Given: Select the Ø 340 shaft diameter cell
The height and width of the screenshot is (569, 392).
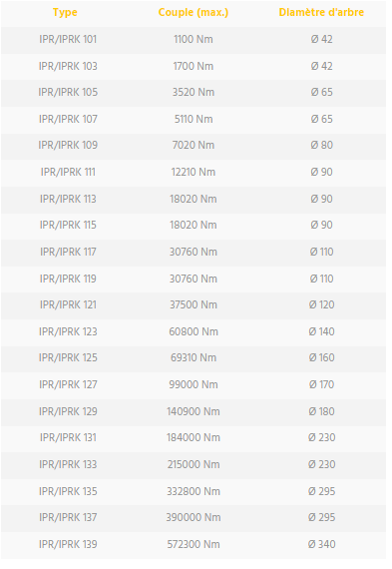Looking at the screenshot, I should pyautogui.click(x=321, y=545).
